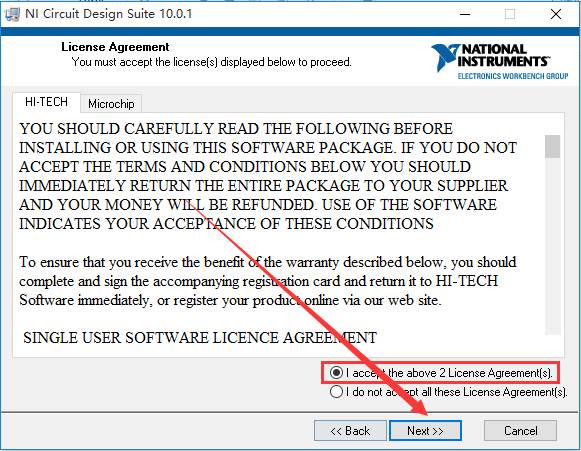Screen dimensions: 581x451
Task: Click the 'To ensure that you receive' paragraph
Action: click(x=268, y=281)
